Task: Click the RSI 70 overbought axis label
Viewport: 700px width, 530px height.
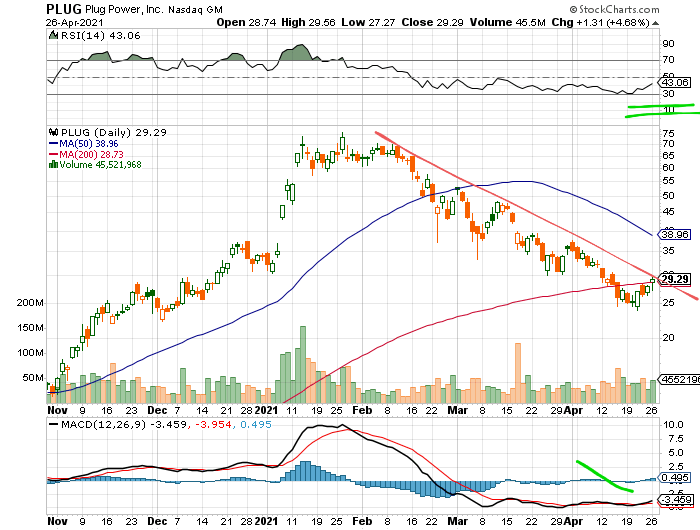Action: [x=668, y=60]
